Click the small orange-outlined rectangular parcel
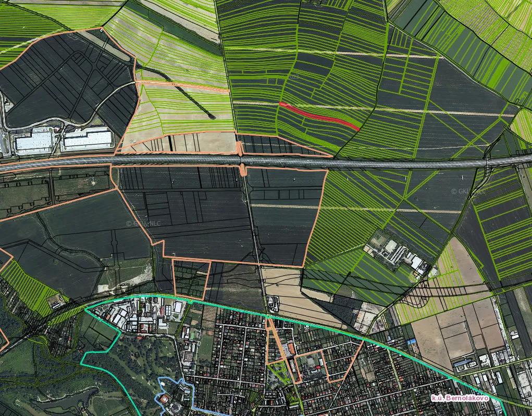532x416 pixels. click(191, 278)
